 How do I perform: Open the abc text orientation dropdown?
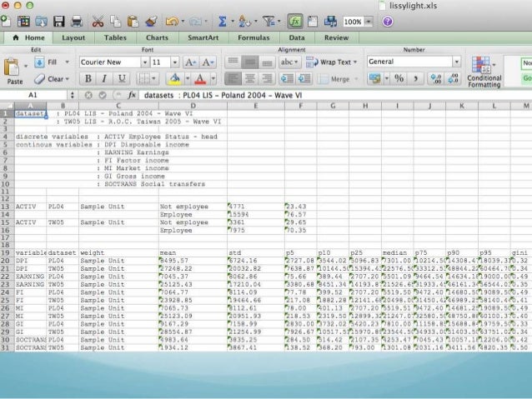289,62
